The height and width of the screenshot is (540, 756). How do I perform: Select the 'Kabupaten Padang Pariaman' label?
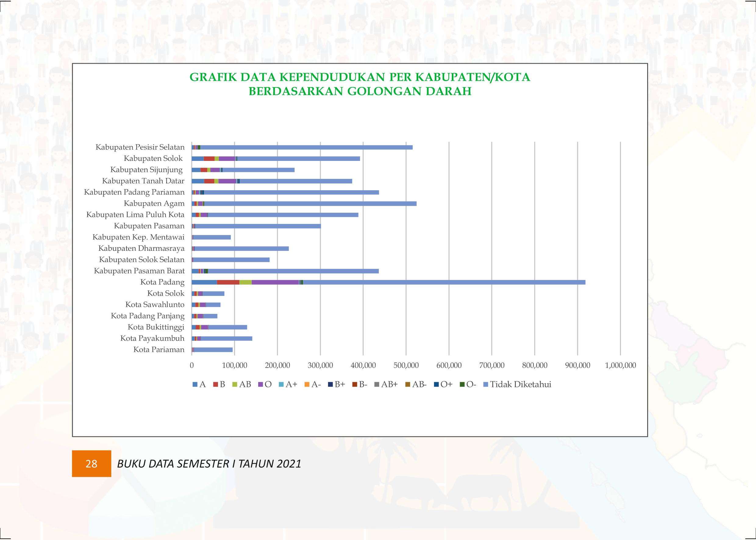coord(134,192)
